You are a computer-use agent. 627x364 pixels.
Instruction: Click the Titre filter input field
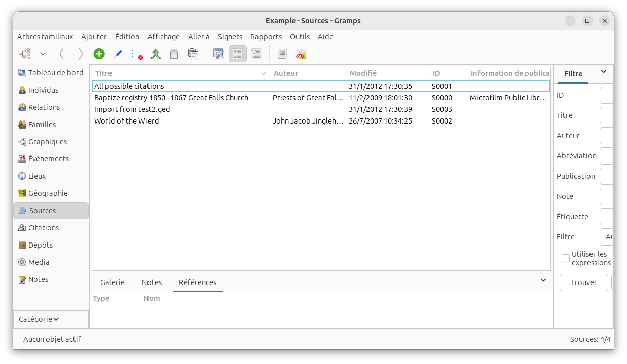(607, 115)
